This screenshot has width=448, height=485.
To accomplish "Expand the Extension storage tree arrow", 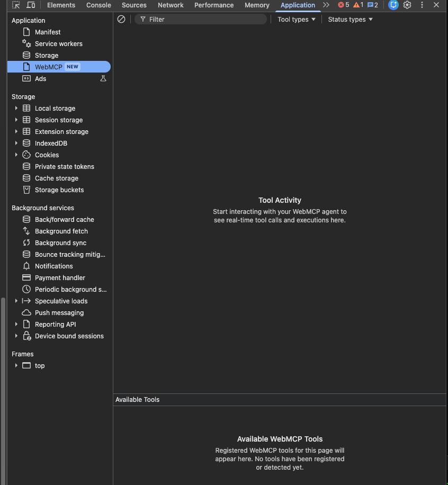I will pyautogui.click(x=16, y=131).
